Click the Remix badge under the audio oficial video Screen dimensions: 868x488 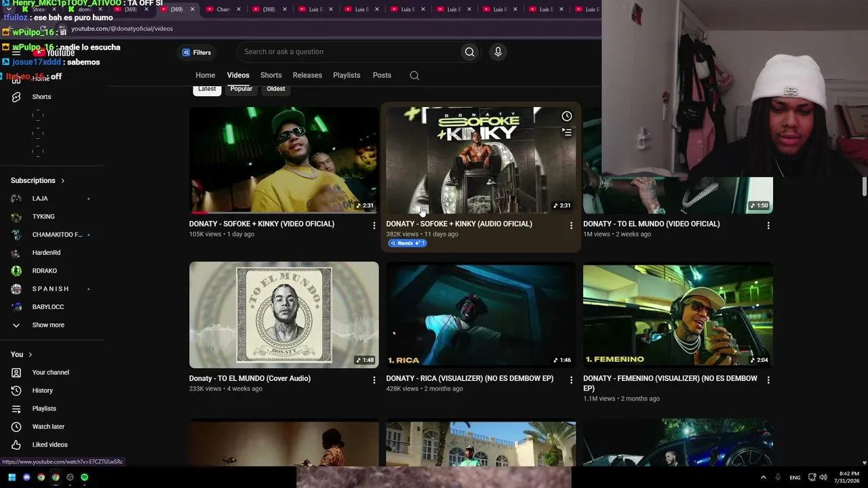407,243
